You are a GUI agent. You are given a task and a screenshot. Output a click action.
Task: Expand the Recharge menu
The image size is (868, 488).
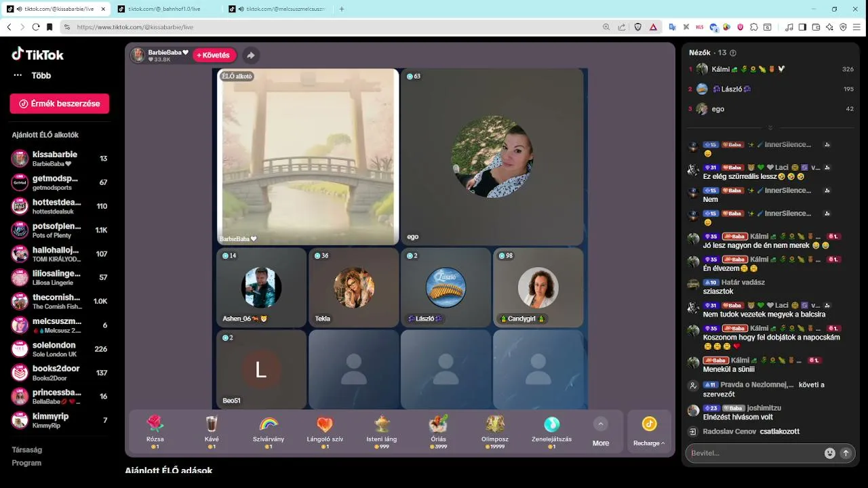(x=650, y=432)
